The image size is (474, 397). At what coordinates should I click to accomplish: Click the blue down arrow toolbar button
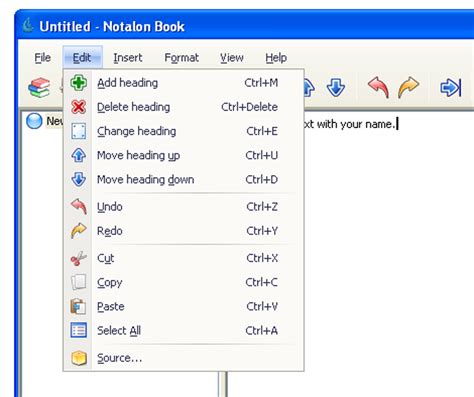coord(336,88)
